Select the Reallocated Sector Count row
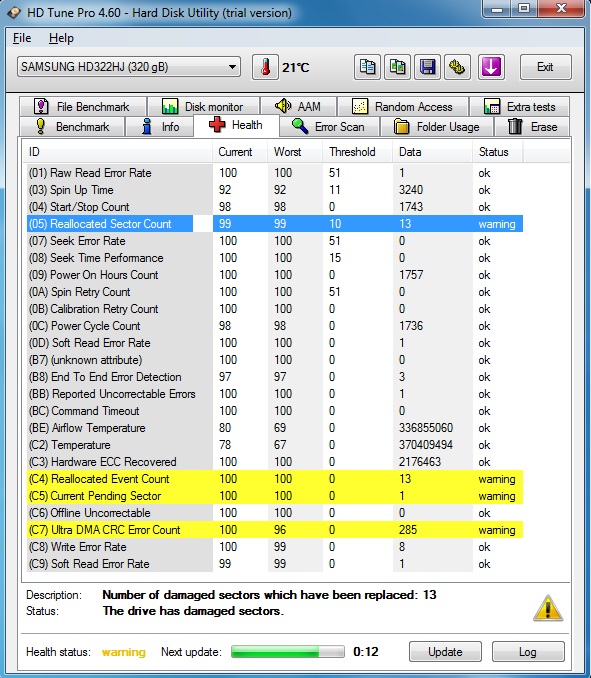Screen dimensions: 591x678 click(x=275, y=224)
